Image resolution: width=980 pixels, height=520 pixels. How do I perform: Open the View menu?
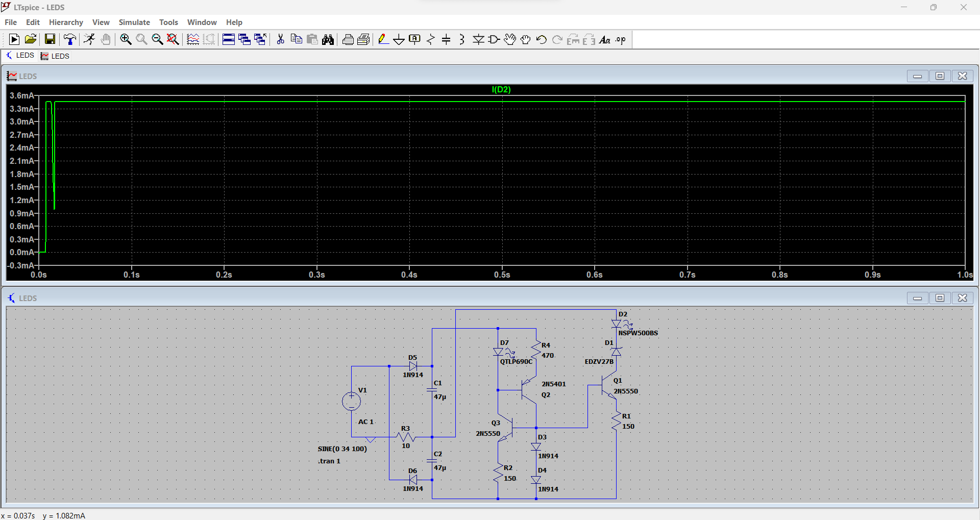(101, 22)
